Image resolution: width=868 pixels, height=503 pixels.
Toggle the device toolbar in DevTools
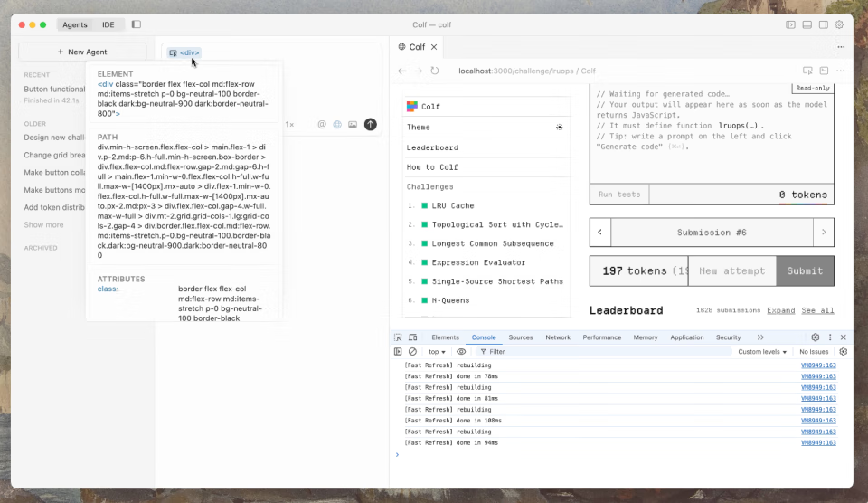point(412,337)
